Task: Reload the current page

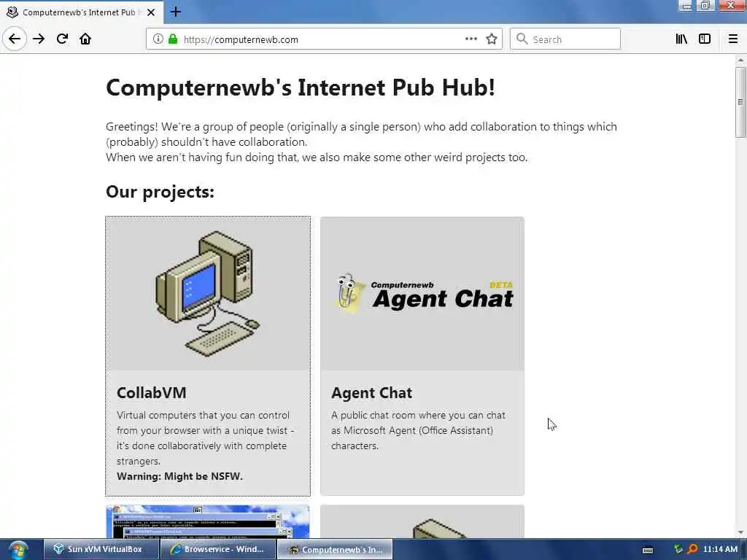Action: point(62,39)
